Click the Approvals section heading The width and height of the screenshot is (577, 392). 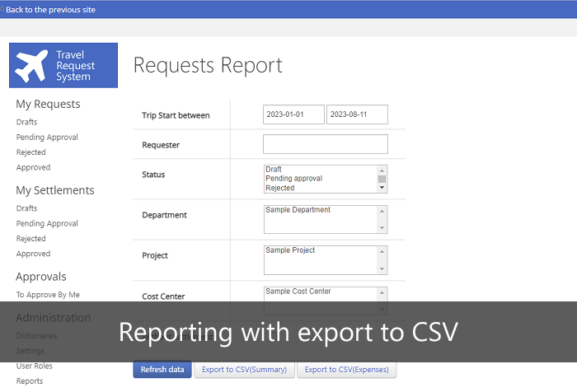click(41, 277)
